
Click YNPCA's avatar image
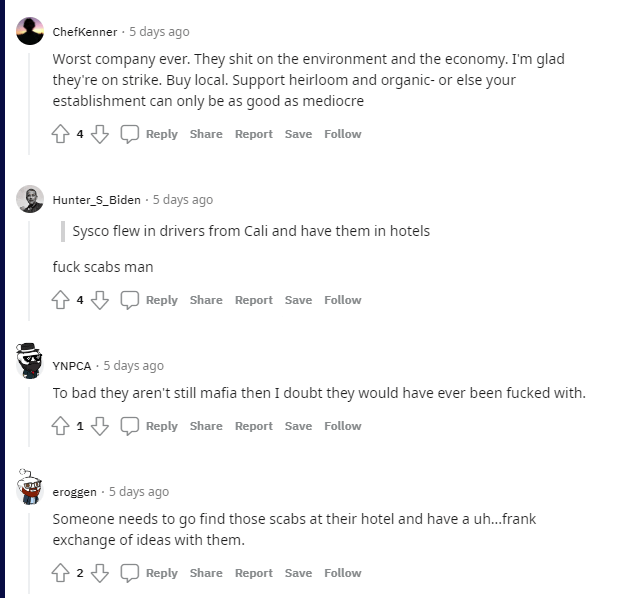point(30,359)
